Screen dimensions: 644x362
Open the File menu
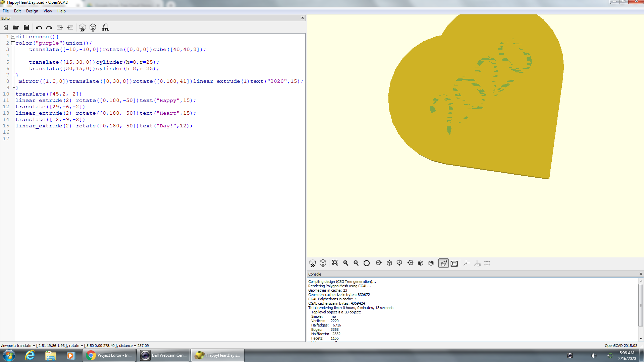pos(6,11)
